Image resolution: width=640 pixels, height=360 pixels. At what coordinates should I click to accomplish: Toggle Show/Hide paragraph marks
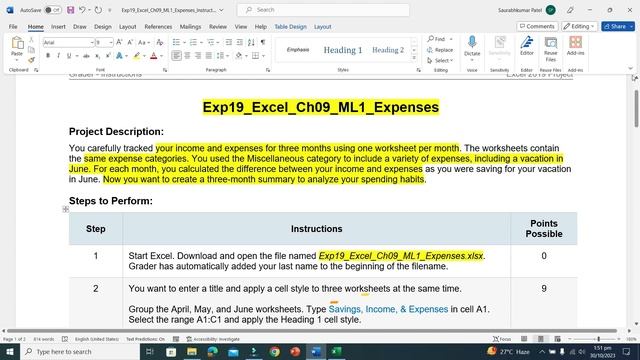click(263, 42)
